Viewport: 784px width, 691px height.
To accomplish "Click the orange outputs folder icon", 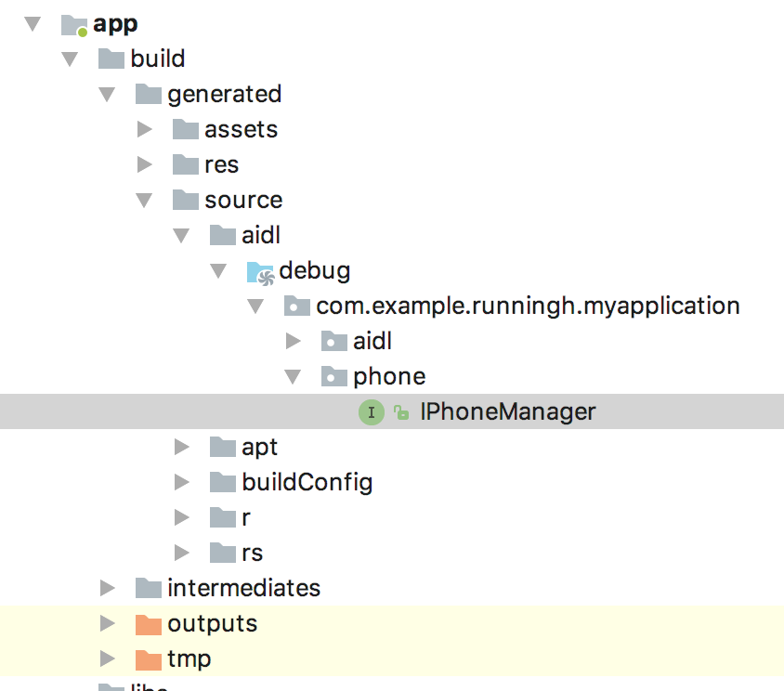I will [147, 623].
